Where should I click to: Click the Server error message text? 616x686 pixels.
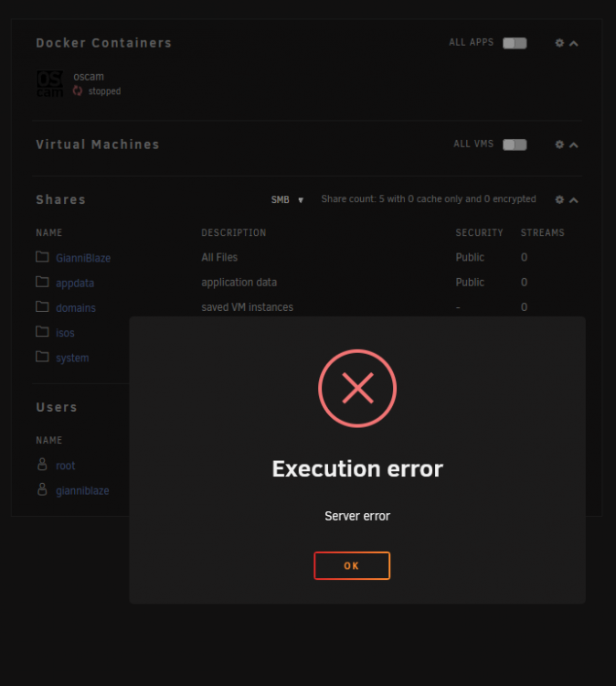pos(357,516)
